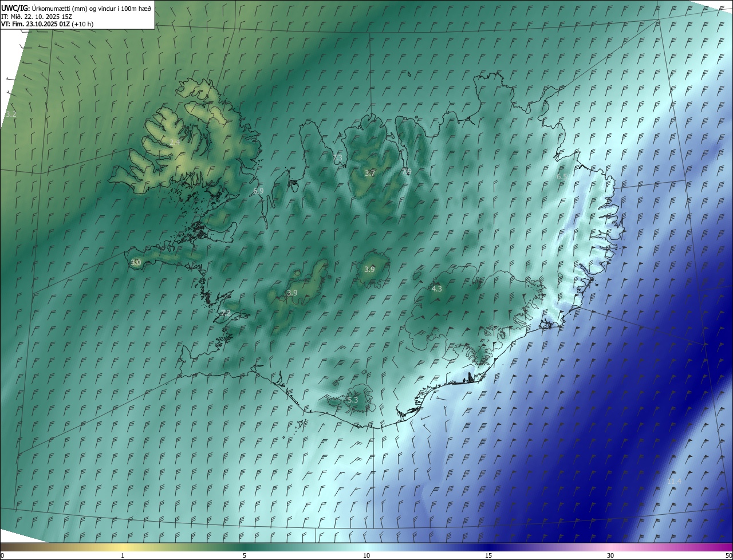The height and width of the screenshot is (560, 733).
Task: Click the 10 tick on the color scale
Action: point(366,555)
